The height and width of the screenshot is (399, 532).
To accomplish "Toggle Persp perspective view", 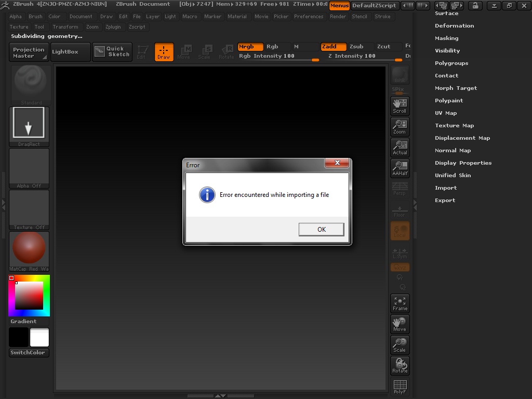I will pos(400,189).
